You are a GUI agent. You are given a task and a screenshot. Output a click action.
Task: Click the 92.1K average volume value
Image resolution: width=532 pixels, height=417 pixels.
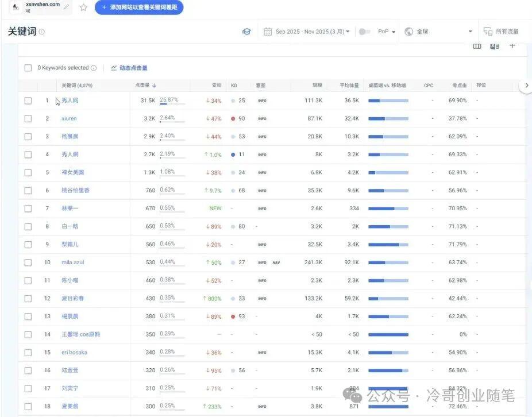pyautogui.click(x=352, y=262)
